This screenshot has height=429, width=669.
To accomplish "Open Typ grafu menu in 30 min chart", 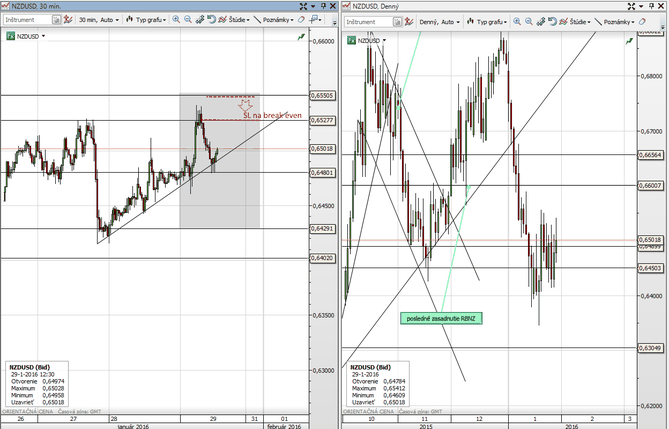I will 146,20.
